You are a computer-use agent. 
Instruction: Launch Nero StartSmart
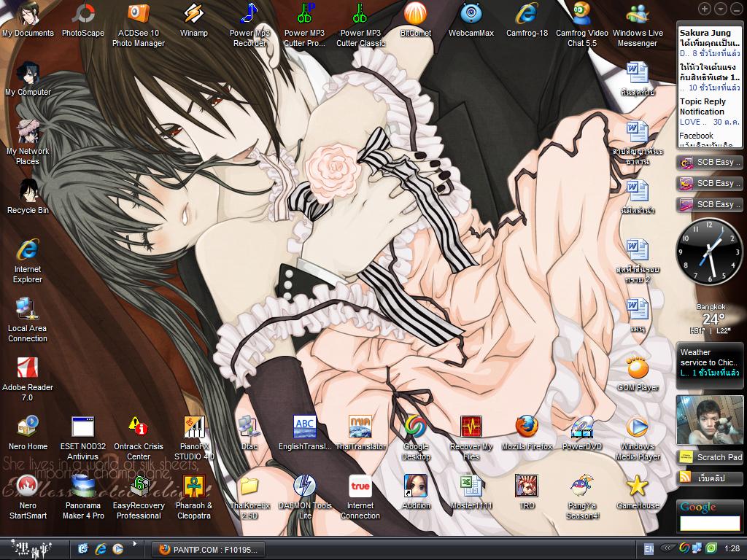[x=28, y=497]
